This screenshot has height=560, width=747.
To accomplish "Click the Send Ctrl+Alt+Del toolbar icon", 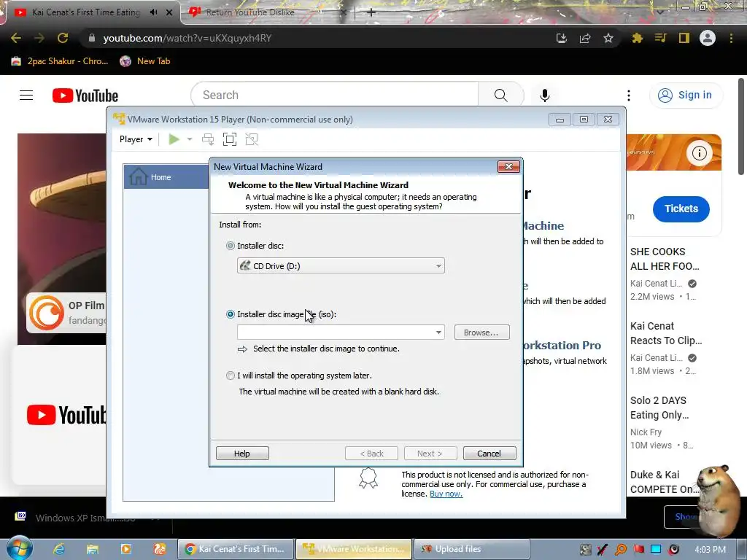I will point(208,139).
